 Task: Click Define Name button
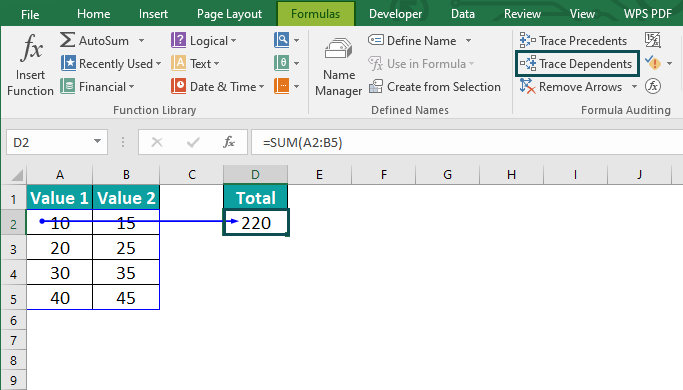412,41
